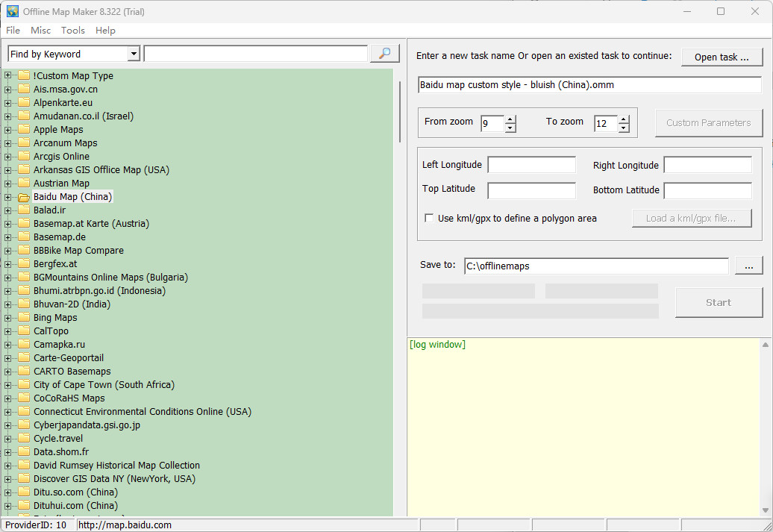This screenshot has width=773, height=532.
Task: Click the magnifier search icon button
Action: coord(384,53)
